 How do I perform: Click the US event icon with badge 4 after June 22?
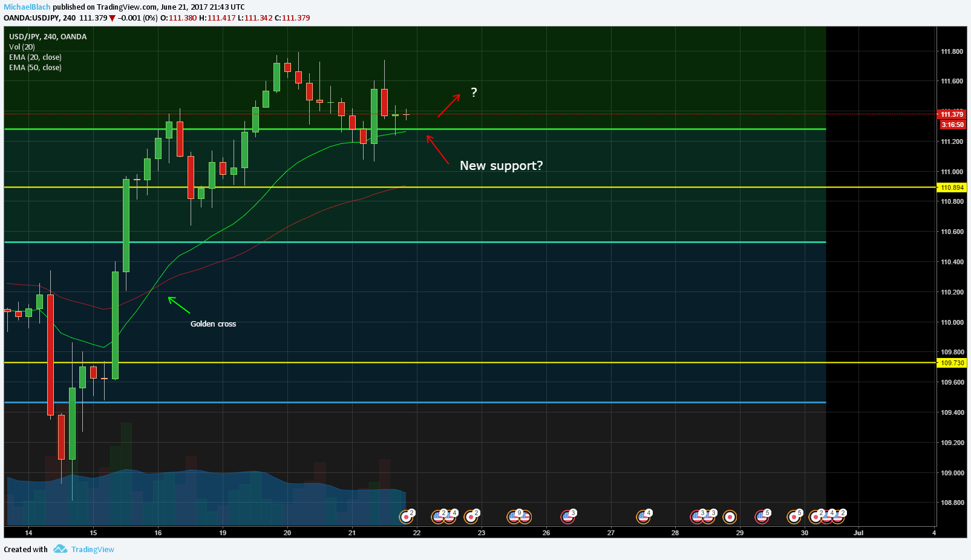click(449, 517)
